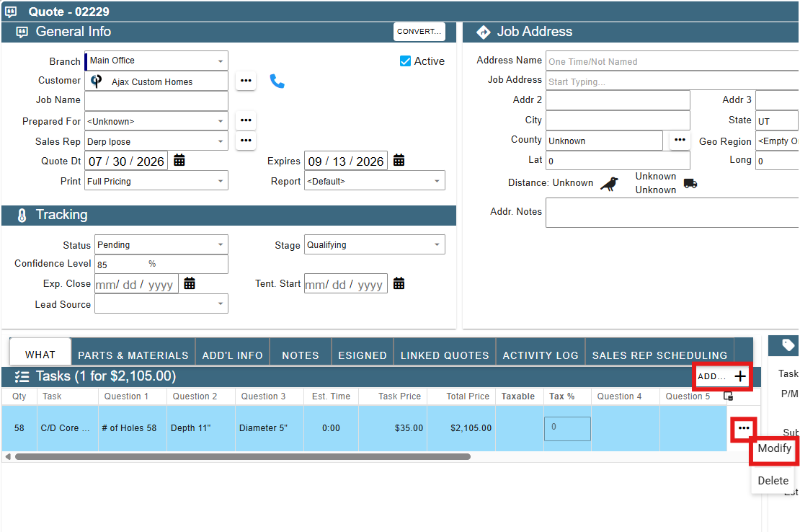Screen dimensions: 800x532
Task: Open the Prepared For ellipsis button
Action: (x=246, y=120)
